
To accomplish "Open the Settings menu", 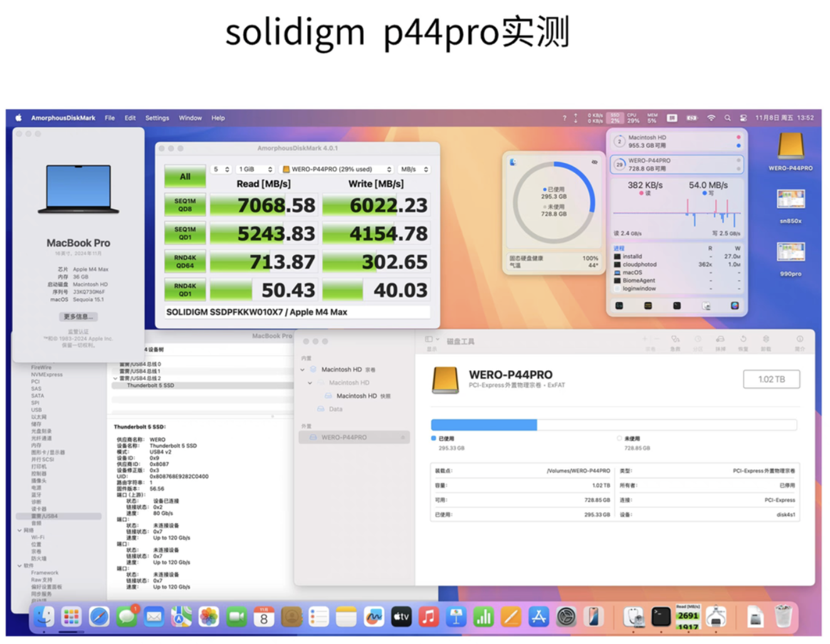I will click(157, 118).
